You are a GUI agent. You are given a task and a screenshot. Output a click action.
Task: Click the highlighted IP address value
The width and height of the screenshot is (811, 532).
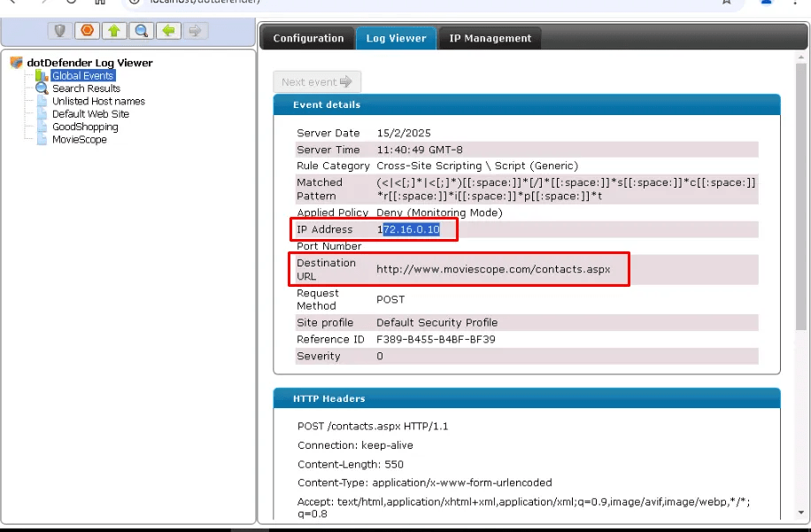(409, 230)
